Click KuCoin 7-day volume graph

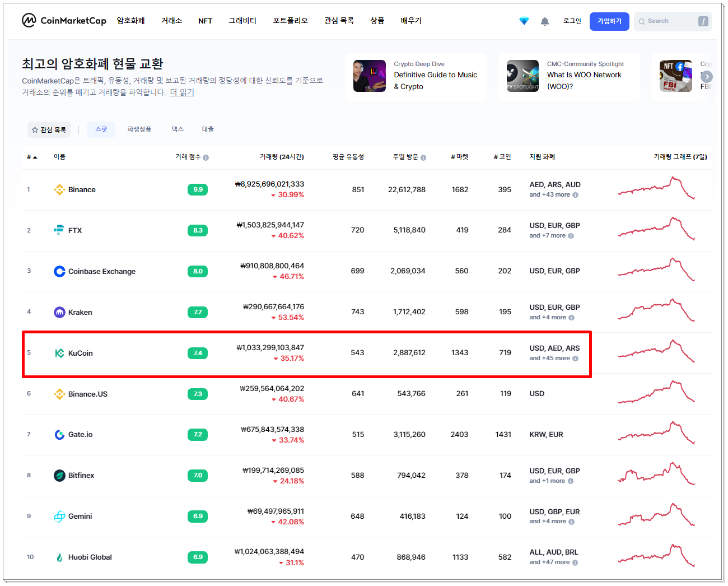(x=656, y=351)
